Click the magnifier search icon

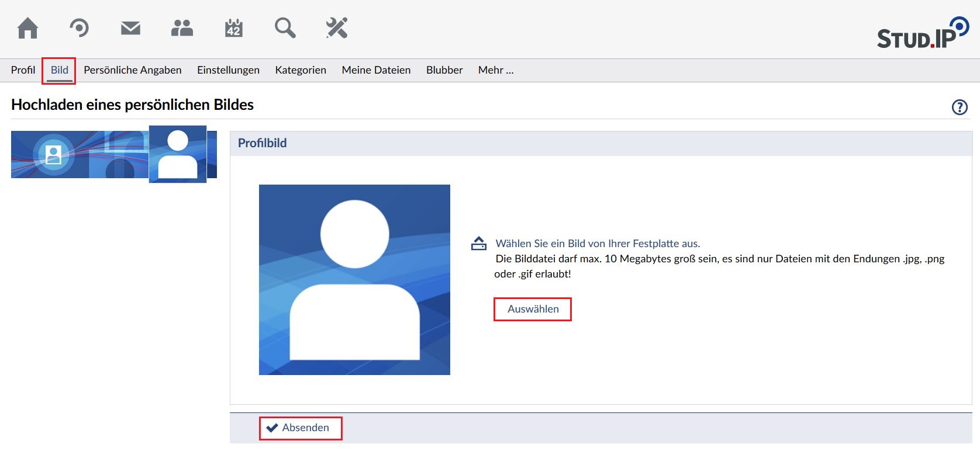285,28
